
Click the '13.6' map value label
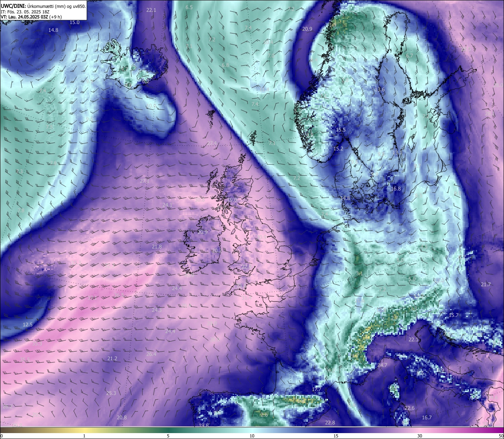click(380, 90)
